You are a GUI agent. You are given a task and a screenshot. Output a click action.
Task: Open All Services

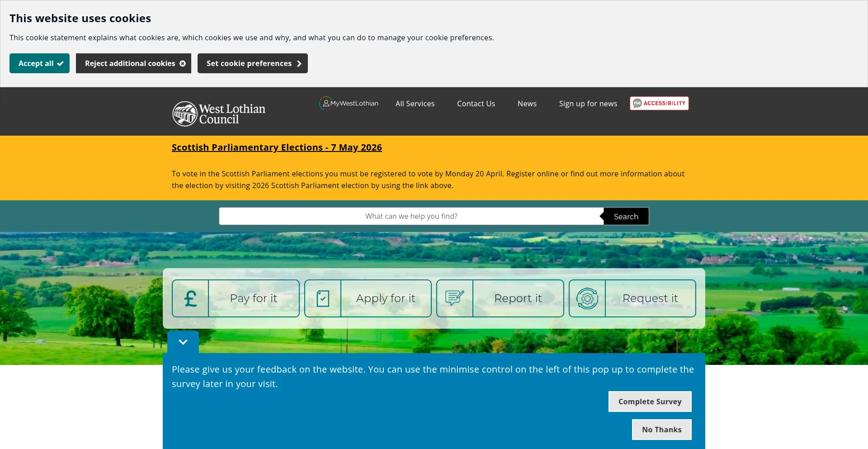click(x=415, y=104)
